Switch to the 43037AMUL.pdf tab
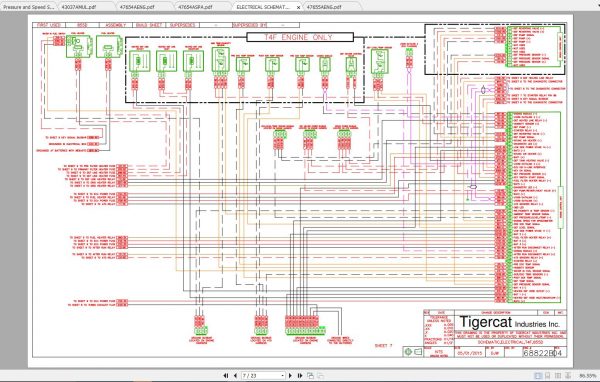600x382 pixels. click(x=79, y=7)
